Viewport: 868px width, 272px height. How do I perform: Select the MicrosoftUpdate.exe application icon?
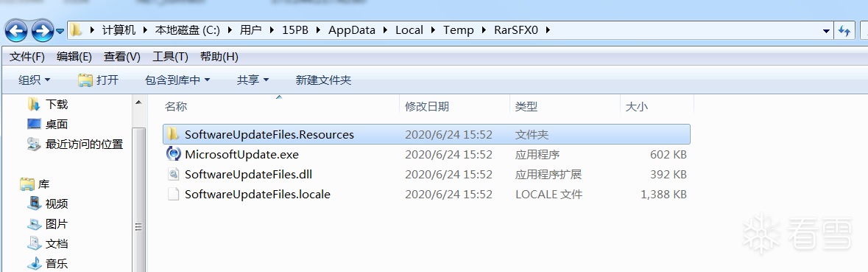click(x=174, y=154)
